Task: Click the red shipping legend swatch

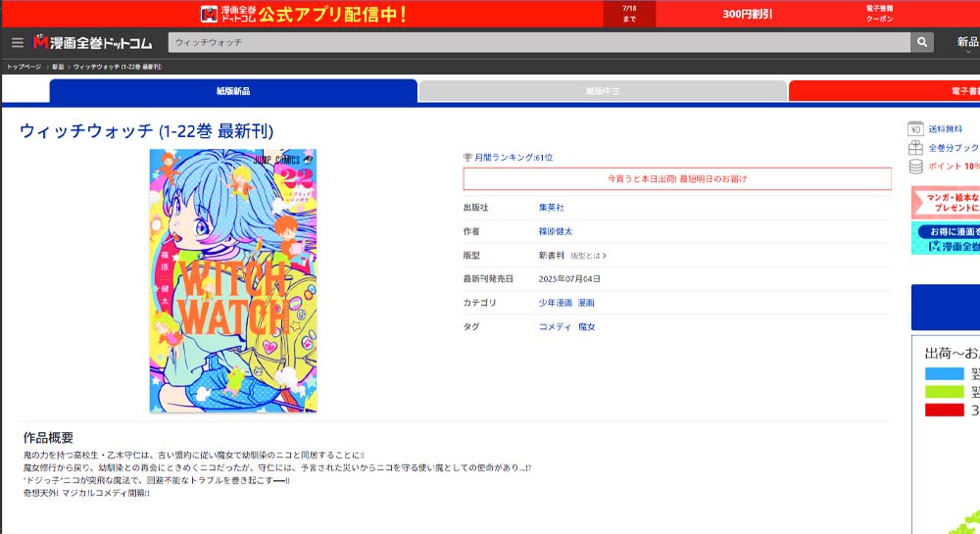Action: tap(945, 410)
